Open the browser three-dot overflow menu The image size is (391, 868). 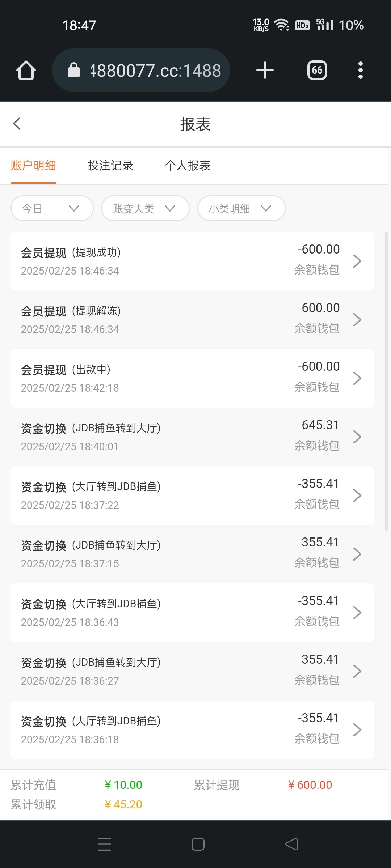tap(360, 70)
